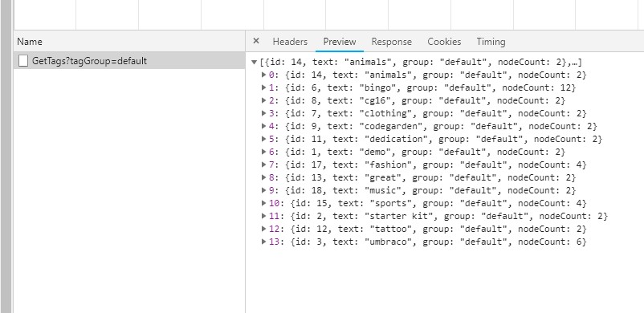Open the Timing tab
The height and width of the screenshot is (313, 644).
(x=491, y=42)
